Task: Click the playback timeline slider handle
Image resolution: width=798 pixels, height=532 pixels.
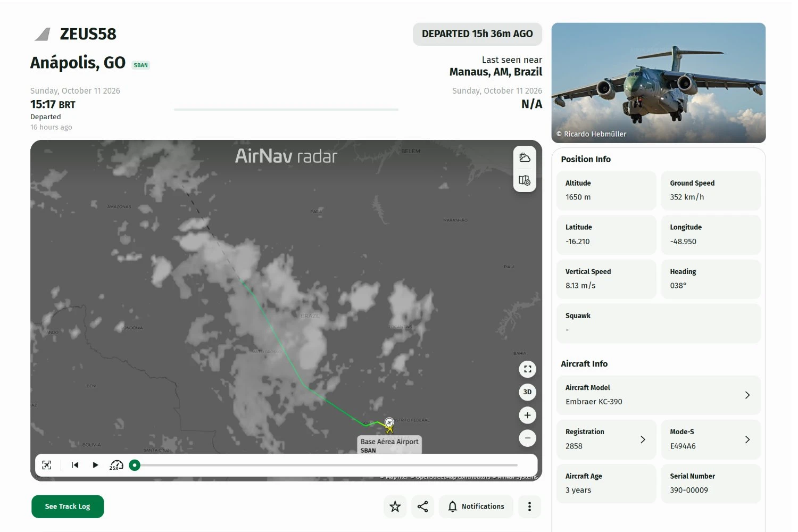Action: click(x=135, y=465)
